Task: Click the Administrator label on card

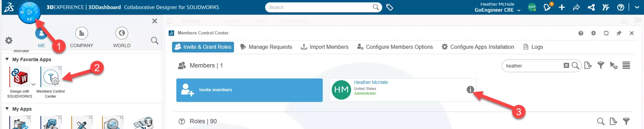Action: click(x=365, y=93)
